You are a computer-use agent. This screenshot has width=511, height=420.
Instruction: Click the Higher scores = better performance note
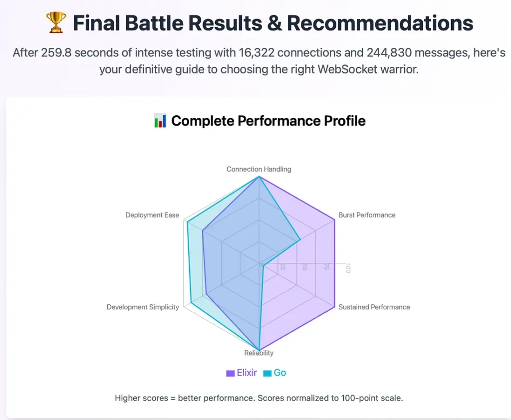[x=258, y=398]
